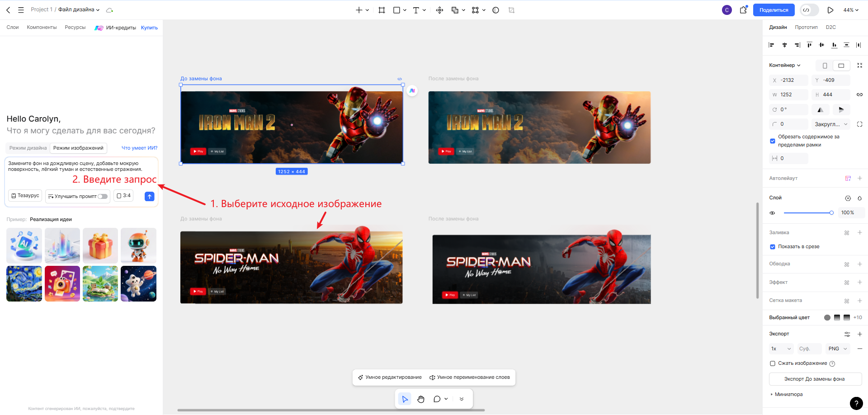Open the 1x export scale dropdown

tap(781, 349)
